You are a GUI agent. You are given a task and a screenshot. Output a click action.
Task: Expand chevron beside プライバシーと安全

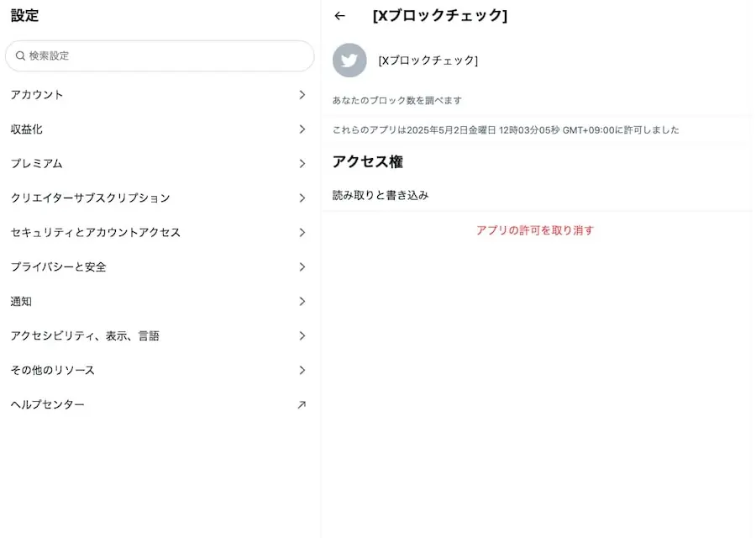pyautogui.click(x=302, y=266)
